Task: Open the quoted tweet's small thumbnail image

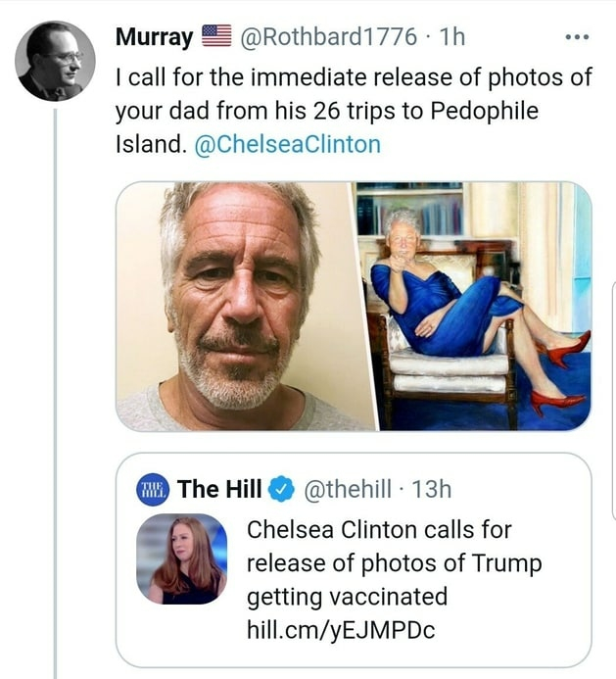Action: (181, 558)
